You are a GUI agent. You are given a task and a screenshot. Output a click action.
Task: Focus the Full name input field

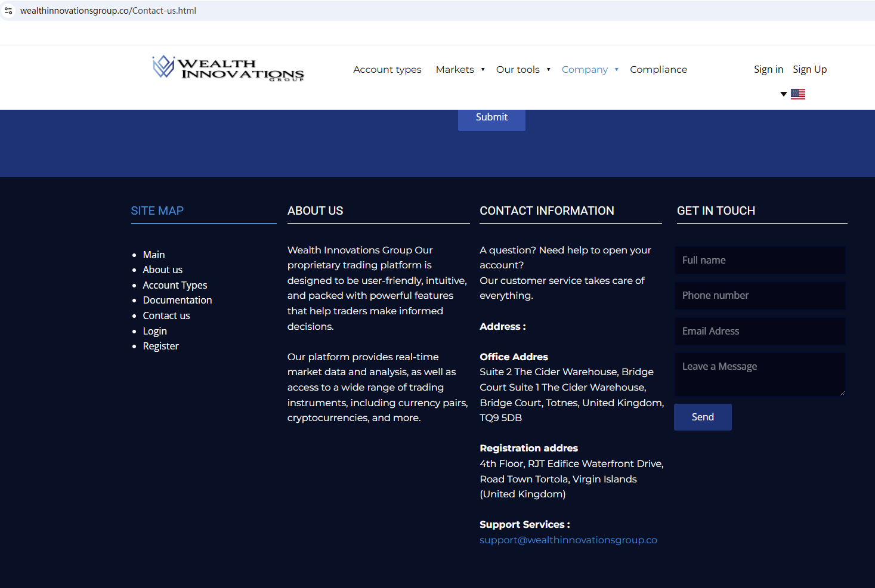pos(760,261)
